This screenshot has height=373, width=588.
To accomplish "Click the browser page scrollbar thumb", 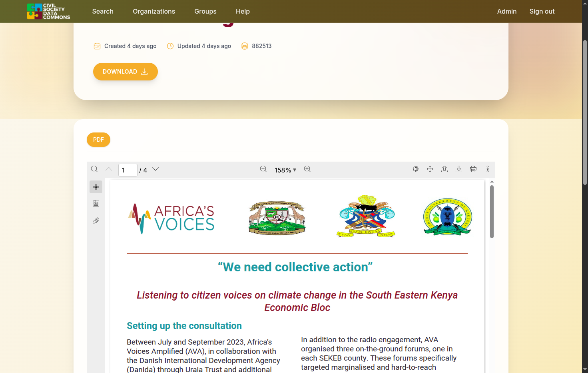I will pos(585,112).
